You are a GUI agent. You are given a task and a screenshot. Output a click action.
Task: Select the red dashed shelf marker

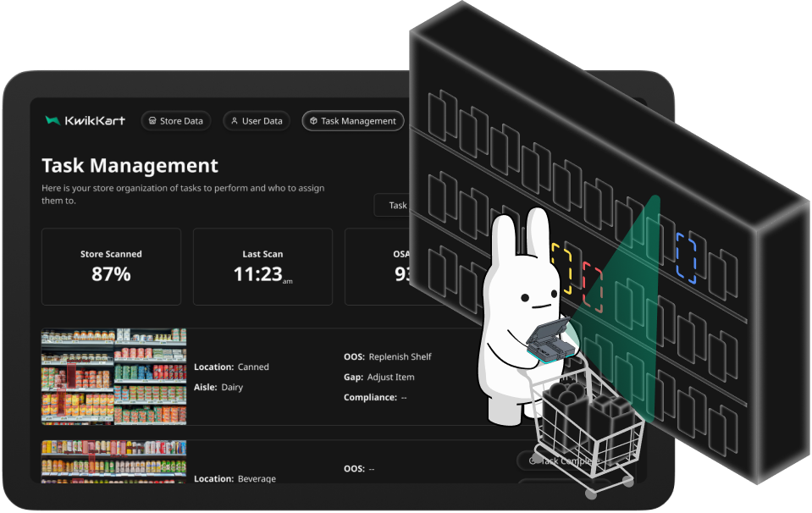pos(592,286)
